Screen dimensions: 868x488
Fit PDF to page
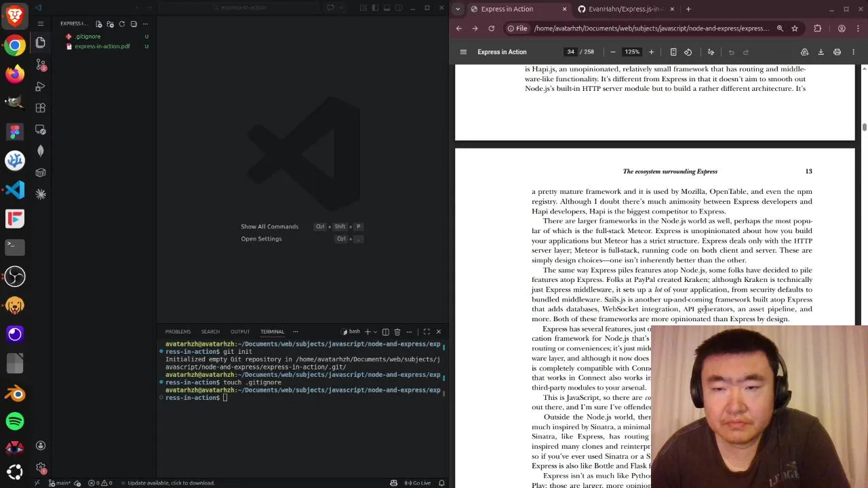point(673,52)
